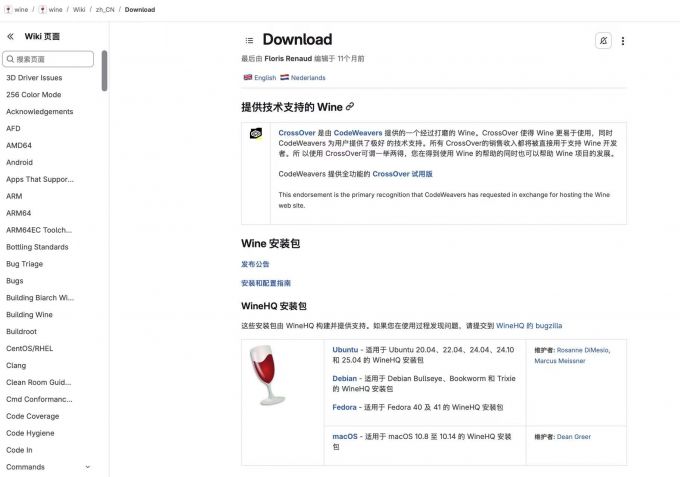Open macOS package link
This screenshot has width=680, height=477.
345,436
